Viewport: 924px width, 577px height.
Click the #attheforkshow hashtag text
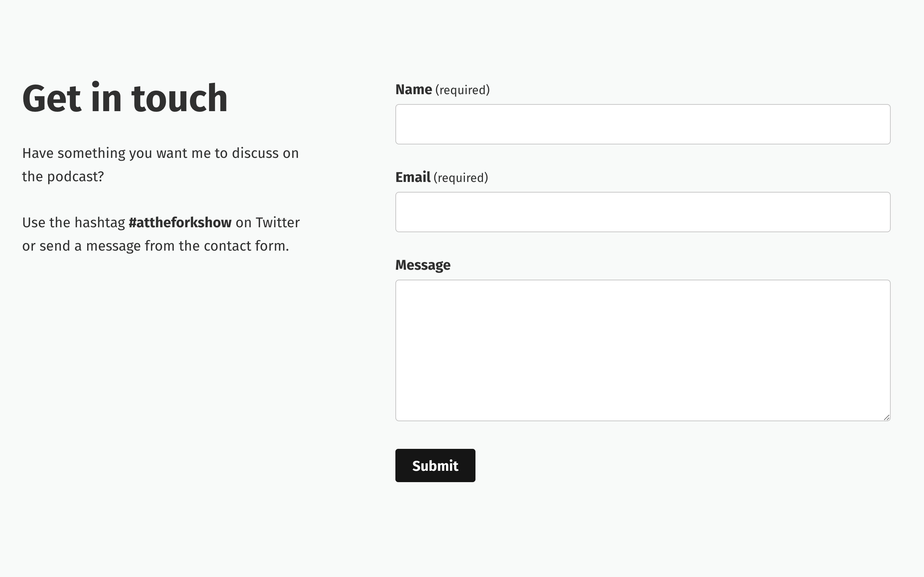[180, 222]
